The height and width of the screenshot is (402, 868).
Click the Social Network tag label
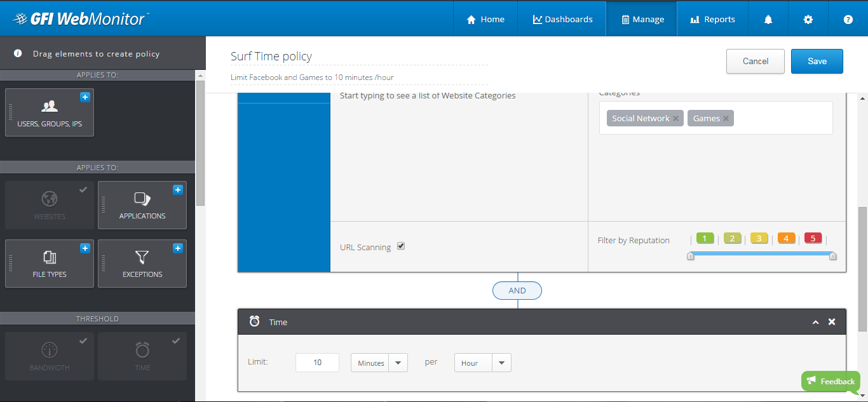(x=641, y=119)
